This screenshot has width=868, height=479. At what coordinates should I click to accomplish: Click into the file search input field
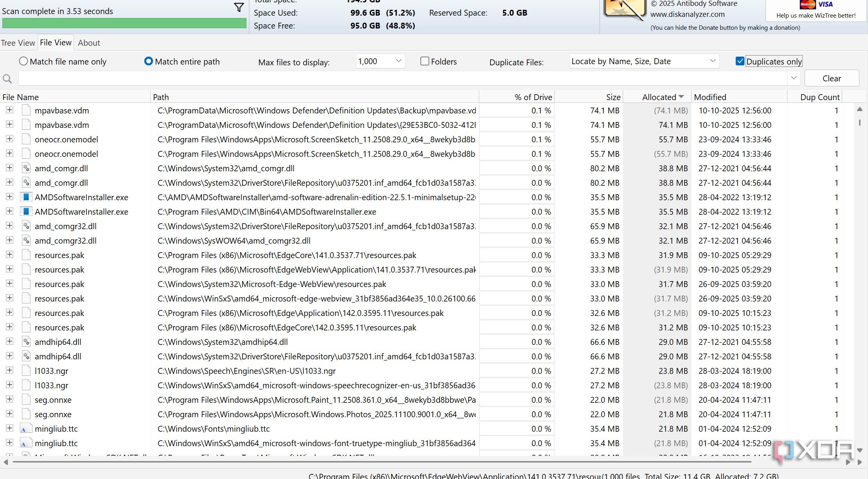pyautogui.click(x=402, y=78)
